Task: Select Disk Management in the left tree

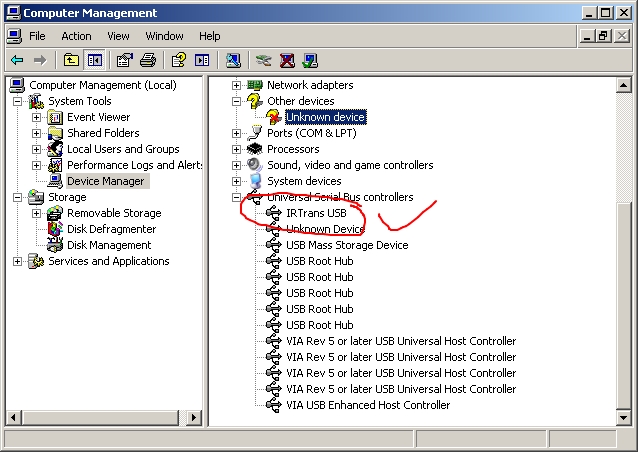Action: click(x=108, y=245)
